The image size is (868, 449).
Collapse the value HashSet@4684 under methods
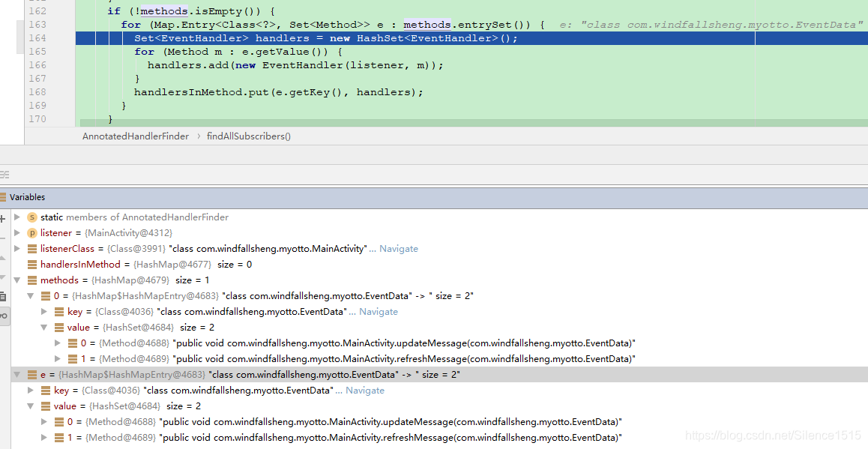pyautogui.click(x=44, y=328)
